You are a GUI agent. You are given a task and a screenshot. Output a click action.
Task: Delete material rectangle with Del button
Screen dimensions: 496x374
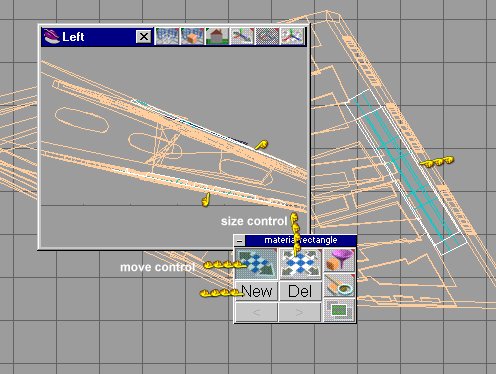pyautogui.click(x=300, y=291)
